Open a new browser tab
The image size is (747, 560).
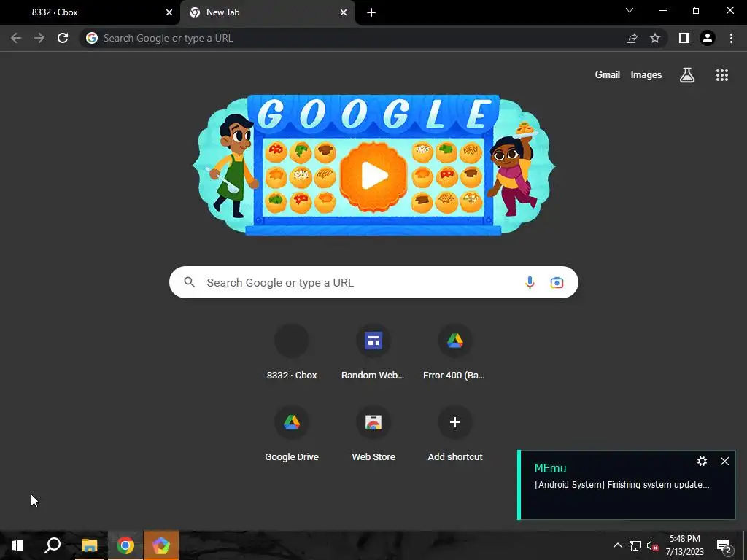(x=371, y=12)
